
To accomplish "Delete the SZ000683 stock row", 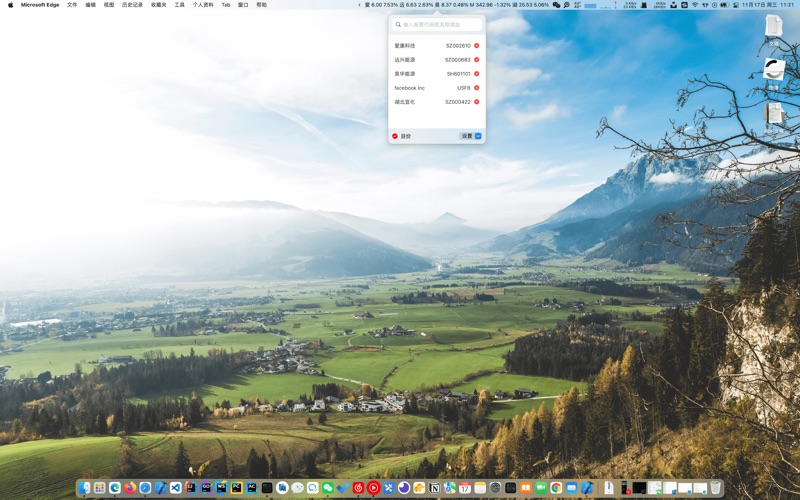I will click(476, 60).
